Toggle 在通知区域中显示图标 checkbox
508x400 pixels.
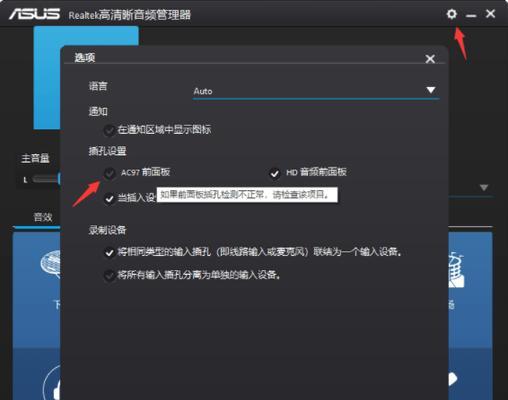point(109,130)
